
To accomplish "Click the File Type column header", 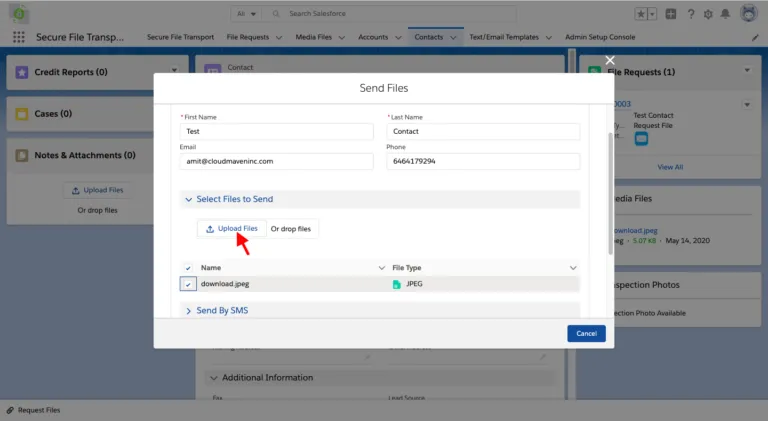I will pyautogui.click(x=407, y=268).
